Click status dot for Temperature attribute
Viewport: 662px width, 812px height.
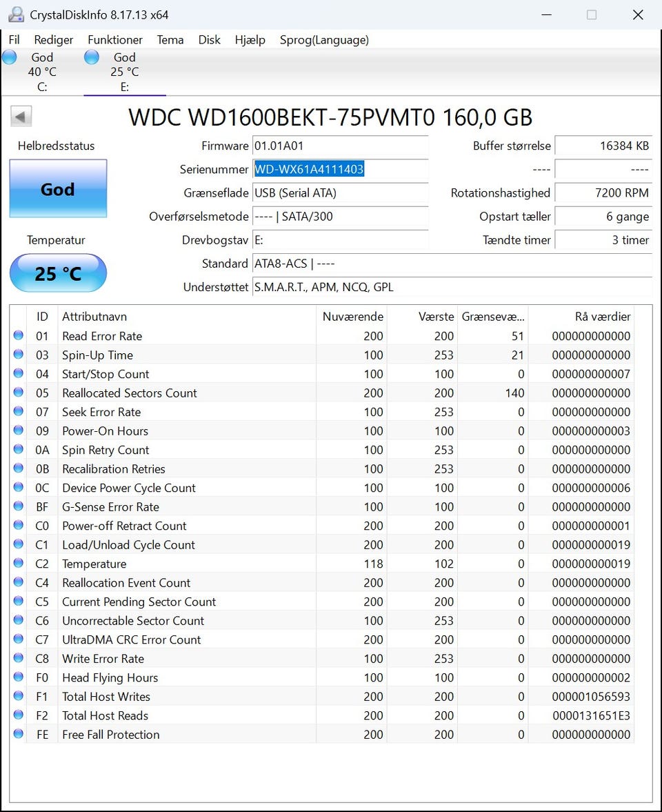coord(19,563)
